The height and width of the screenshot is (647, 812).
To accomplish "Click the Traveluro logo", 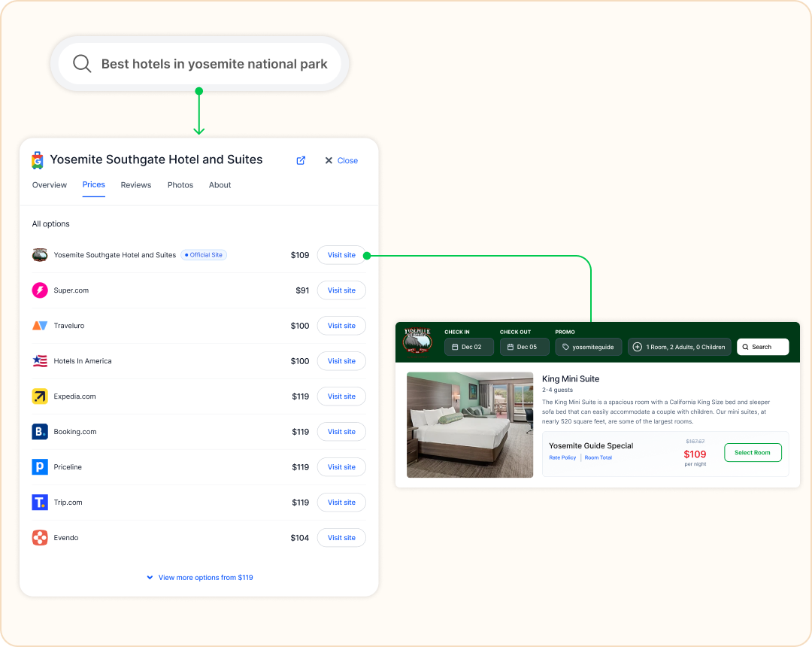I will pyautogui.click(x=40, y=326).
